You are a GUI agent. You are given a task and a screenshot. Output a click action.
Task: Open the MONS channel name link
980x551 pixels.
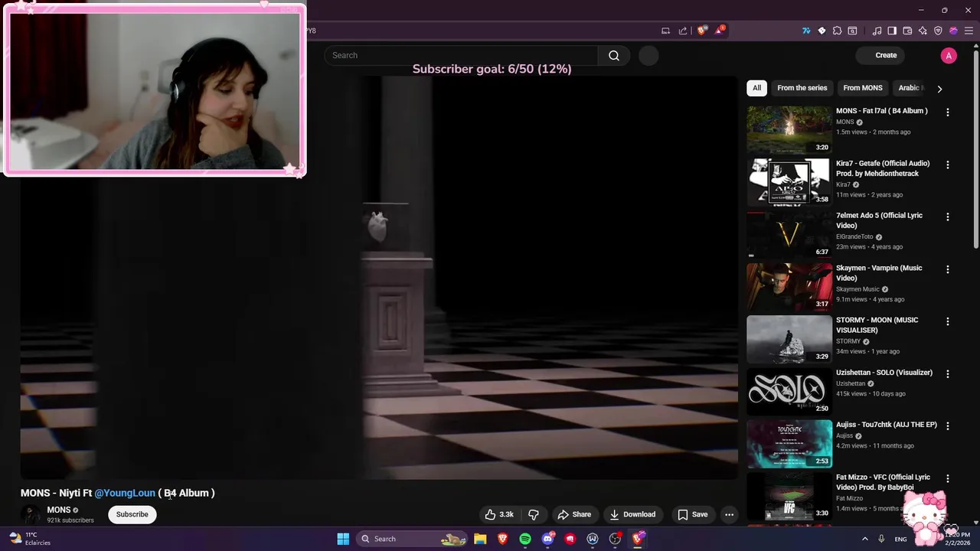[x=58, y=510]
